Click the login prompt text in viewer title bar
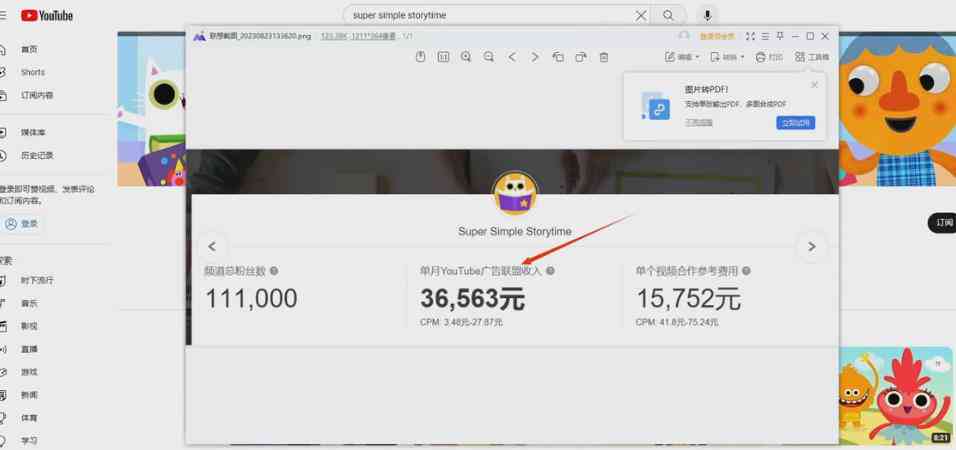 coord(717,37)
